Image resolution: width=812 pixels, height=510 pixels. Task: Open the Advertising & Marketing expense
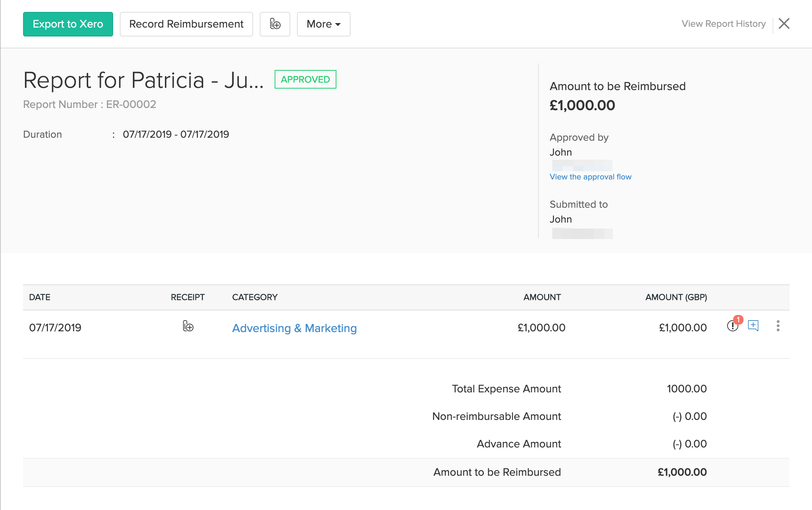[294, 328]
